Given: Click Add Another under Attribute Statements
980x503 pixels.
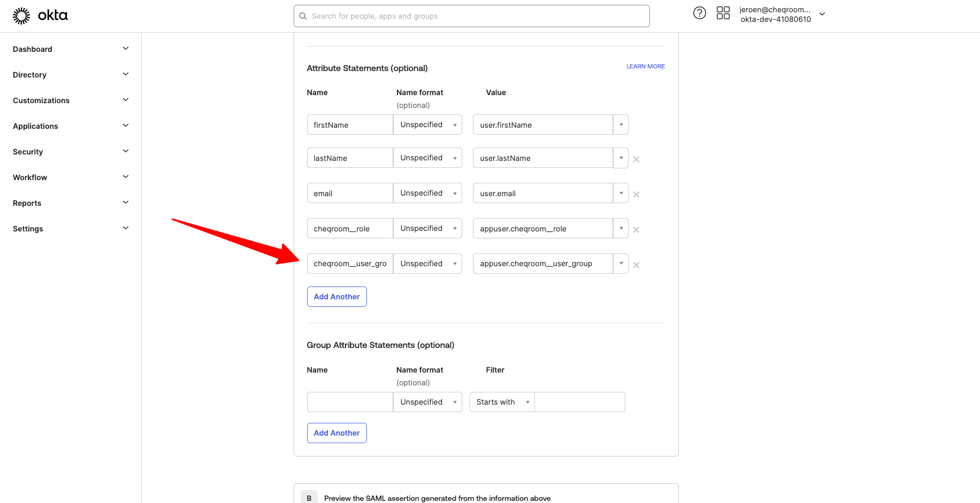Looking at the screenshot, I should [x=336, y=297].
